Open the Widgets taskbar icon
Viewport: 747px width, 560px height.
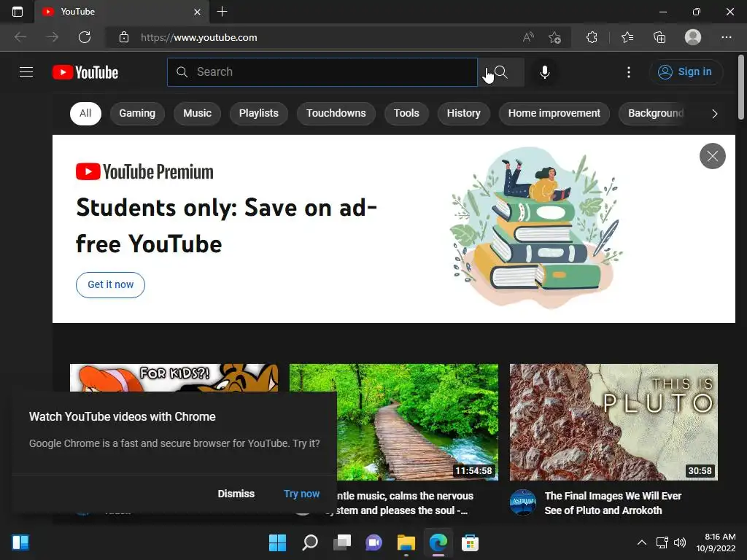[x=20, y=542]
